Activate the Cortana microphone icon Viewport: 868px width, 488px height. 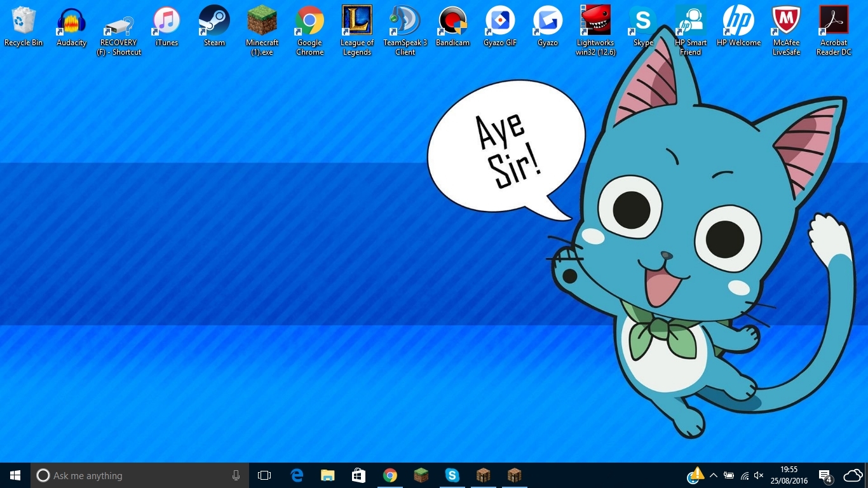(236, 475)
